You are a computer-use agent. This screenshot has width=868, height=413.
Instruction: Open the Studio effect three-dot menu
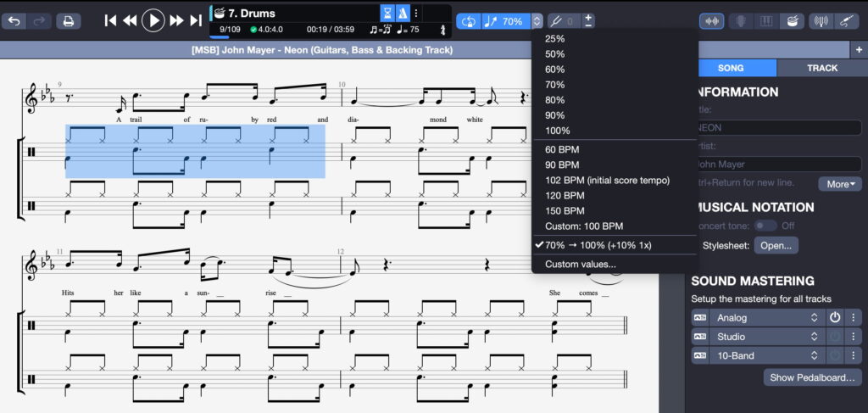tap(853, 337)
